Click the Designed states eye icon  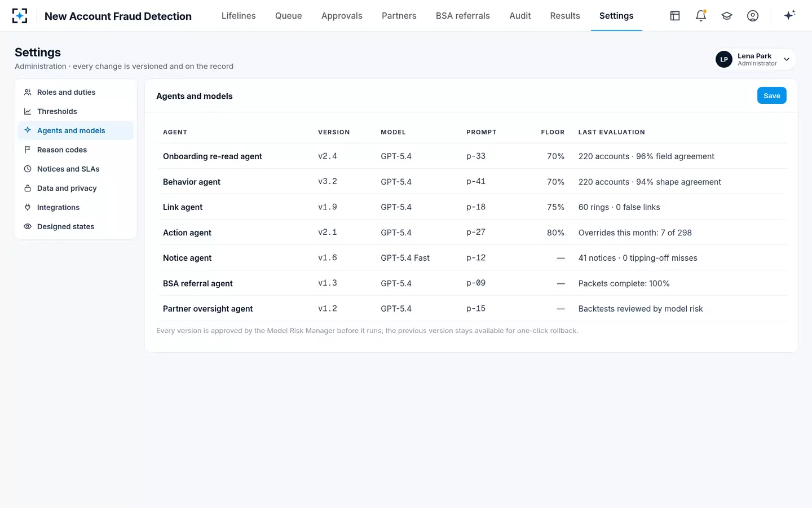click(28, 226)
